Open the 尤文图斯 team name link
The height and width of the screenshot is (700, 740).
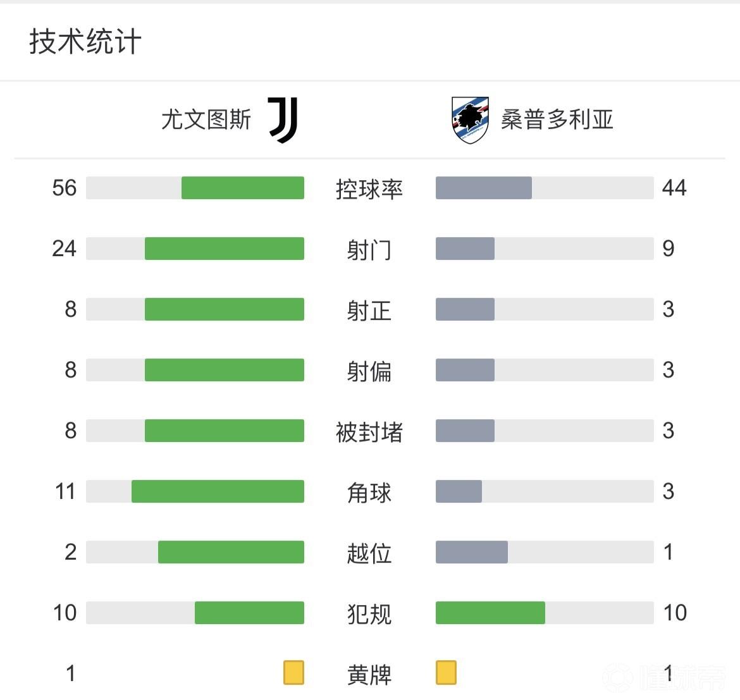pos(206,120)
